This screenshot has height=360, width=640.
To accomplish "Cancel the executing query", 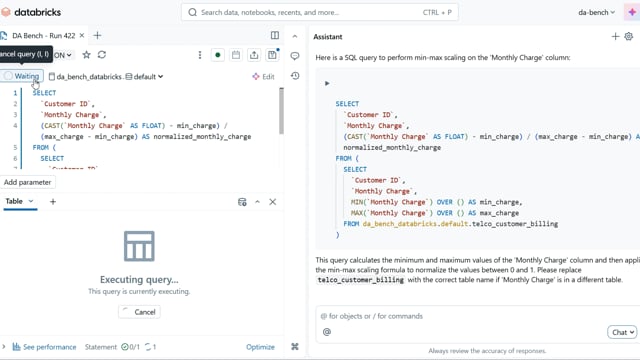I will click(139, 312).
